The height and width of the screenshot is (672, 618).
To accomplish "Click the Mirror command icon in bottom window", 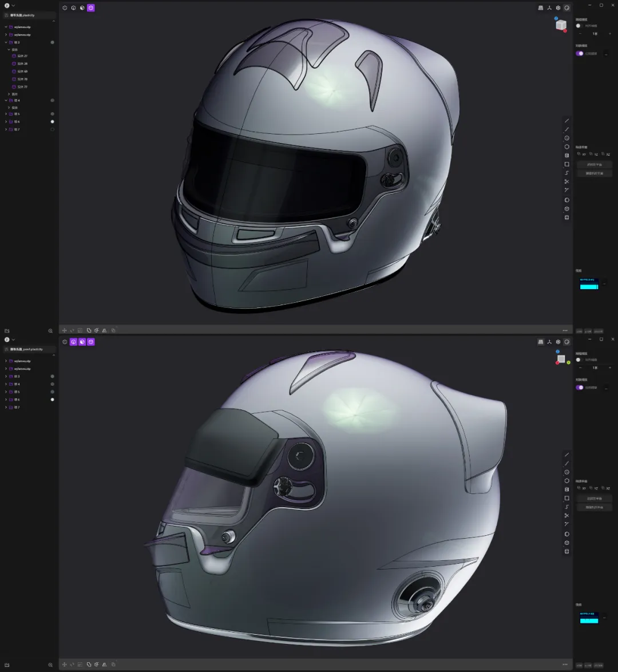I will tap(104, 665).
